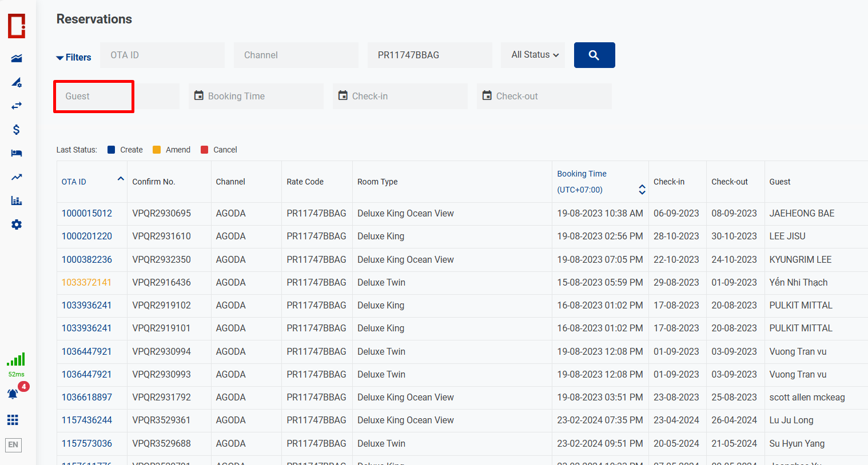Open amended reservation 1033372141
This screenshot has height=465, width=868.
(x=86, y=283)
